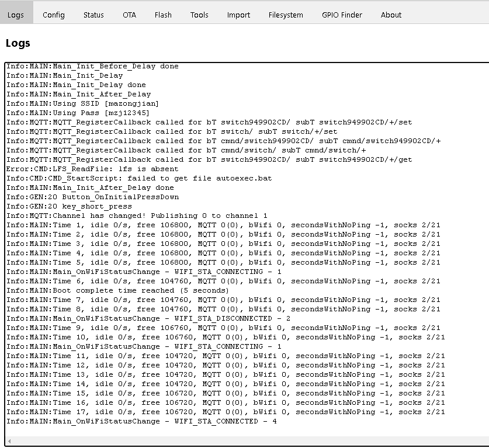Click the log scrollbar left arrow
Screen dimensions: 489x448
pyautogui.click(x=9, y=441)
